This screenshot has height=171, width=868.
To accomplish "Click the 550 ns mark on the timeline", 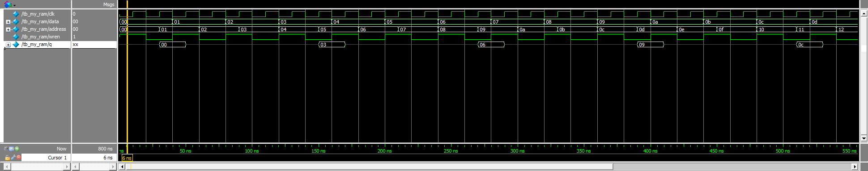I will pyautogui.click(x=850, y=151).
